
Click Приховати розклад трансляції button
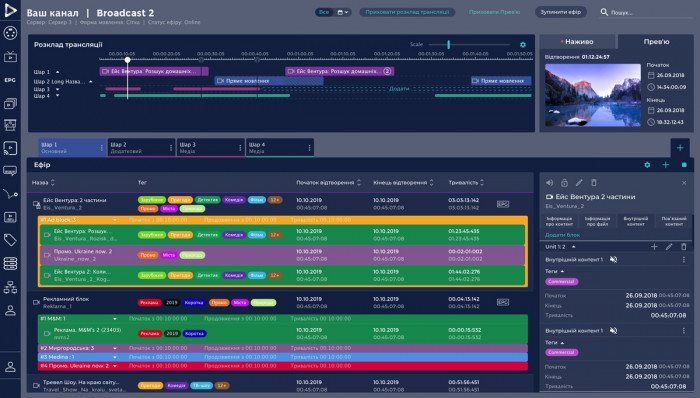[407, 12]
